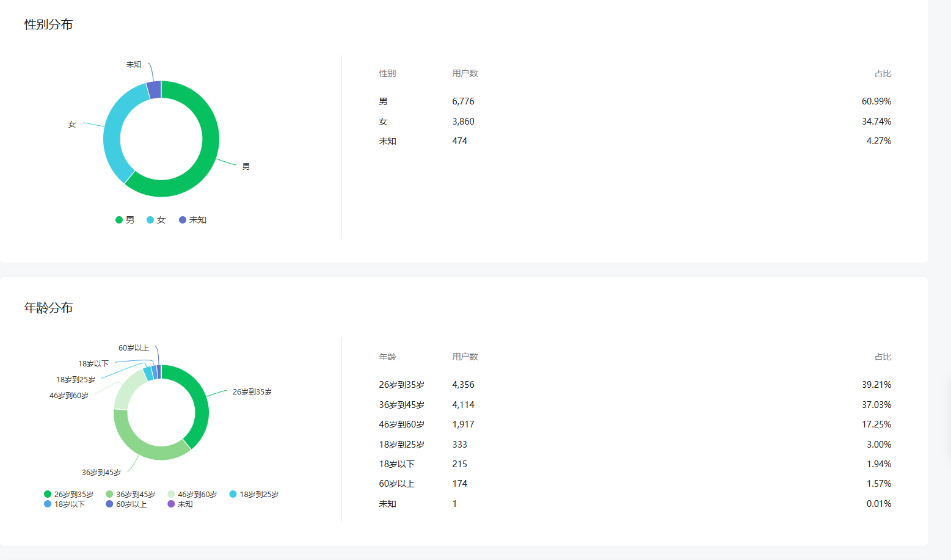Select the user count 4,114
The height and width of the screenshot is (560, 951).
coord(463,405)
